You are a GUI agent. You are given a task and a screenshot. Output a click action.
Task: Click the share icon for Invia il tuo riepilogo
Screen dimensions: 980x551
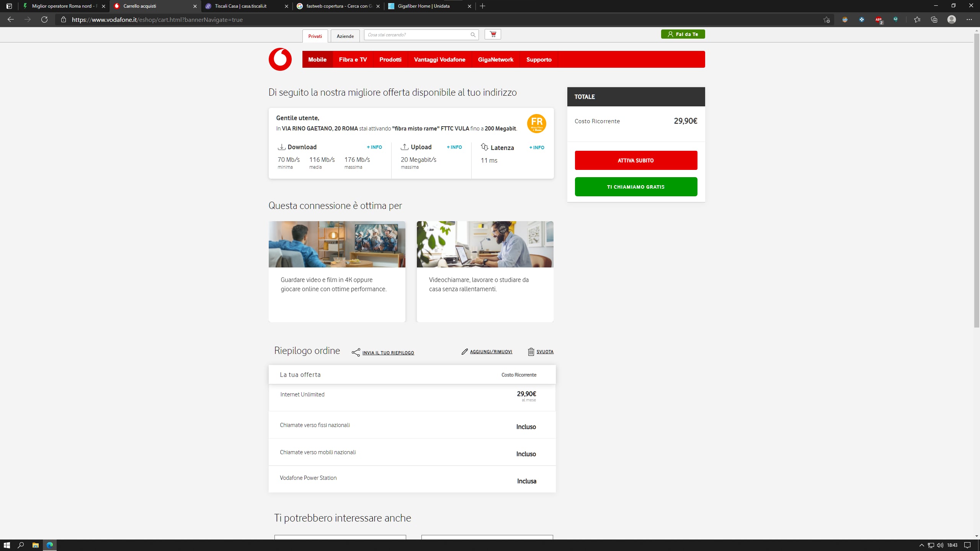click(356, 352)
